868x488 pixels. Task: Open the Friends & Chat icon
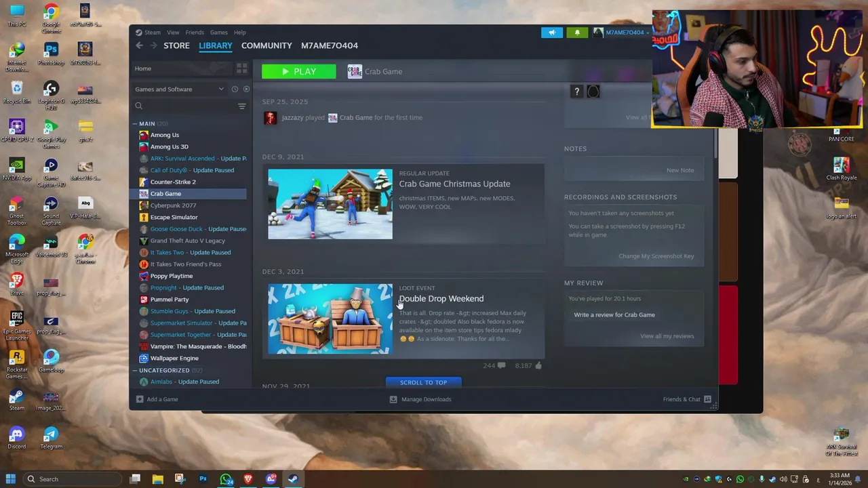pyautogui.click(x=707, y=399)
